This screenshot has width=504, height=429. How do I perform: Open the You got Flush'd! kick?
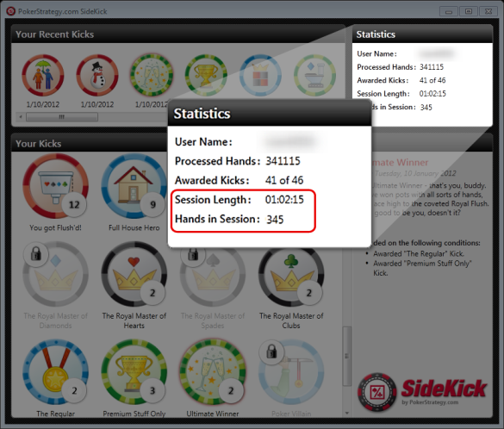click(55, 186)
